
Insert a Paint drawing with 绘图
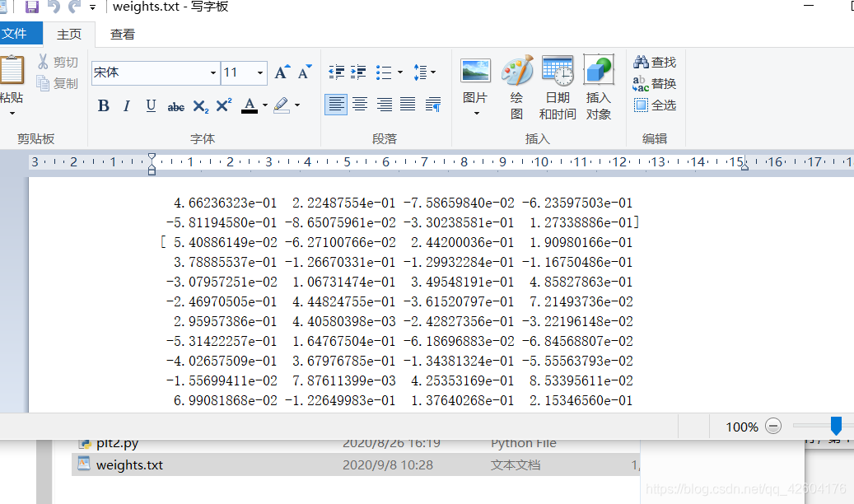[517, 87]
